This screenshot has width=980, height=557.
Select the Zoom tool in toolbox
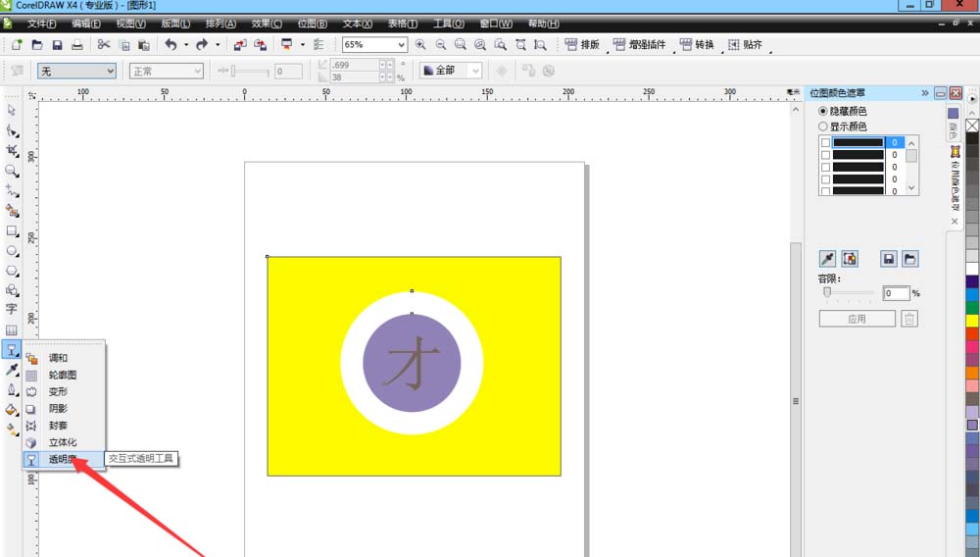[x=12, y=171]
